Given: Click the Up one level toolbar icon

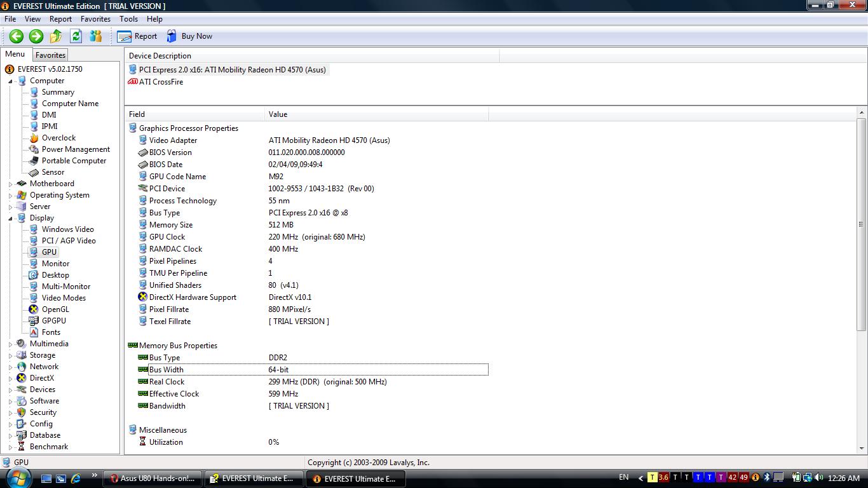Looking at the screenshot, I should click(56, 36).
